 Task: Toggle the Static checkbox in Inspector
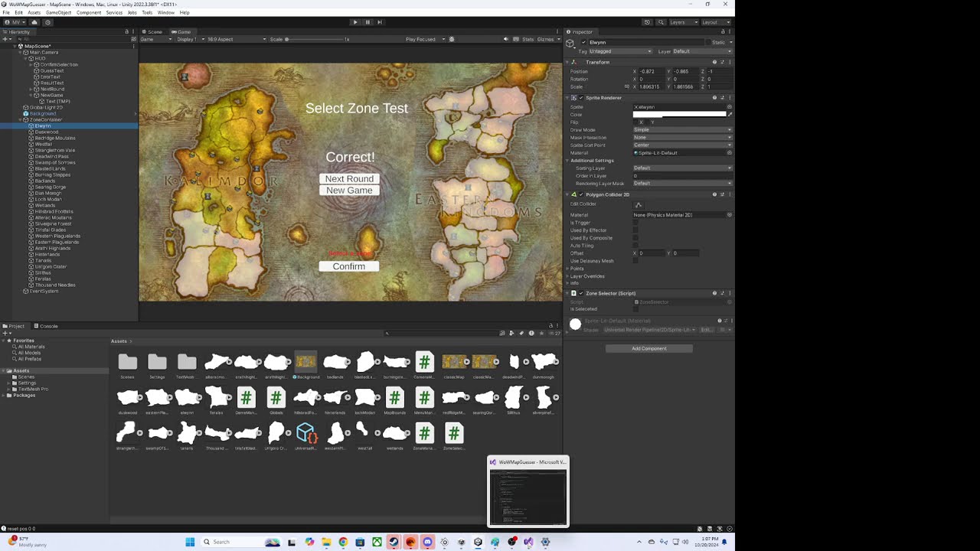point(707,43)
